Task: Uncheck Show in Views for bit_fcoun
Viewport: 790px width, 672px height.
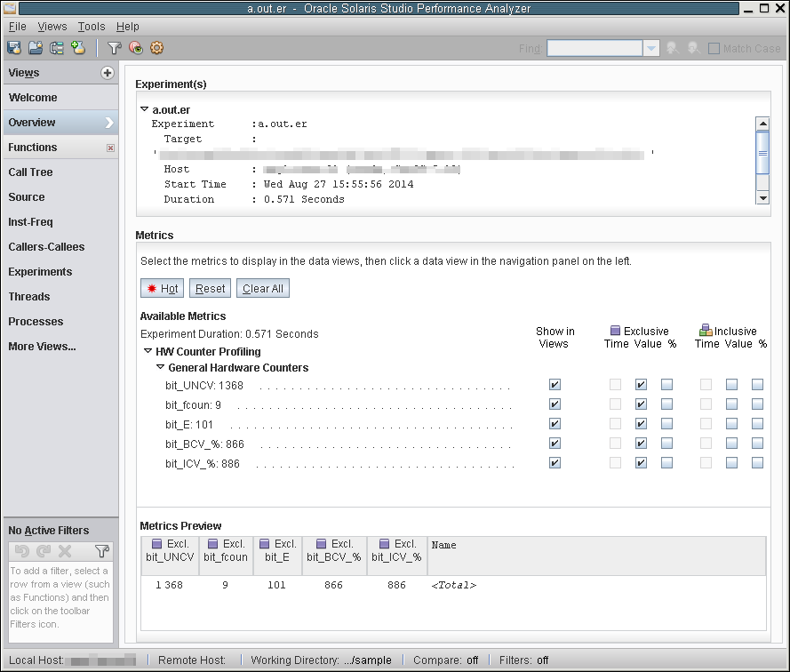Action: point(555,404)
